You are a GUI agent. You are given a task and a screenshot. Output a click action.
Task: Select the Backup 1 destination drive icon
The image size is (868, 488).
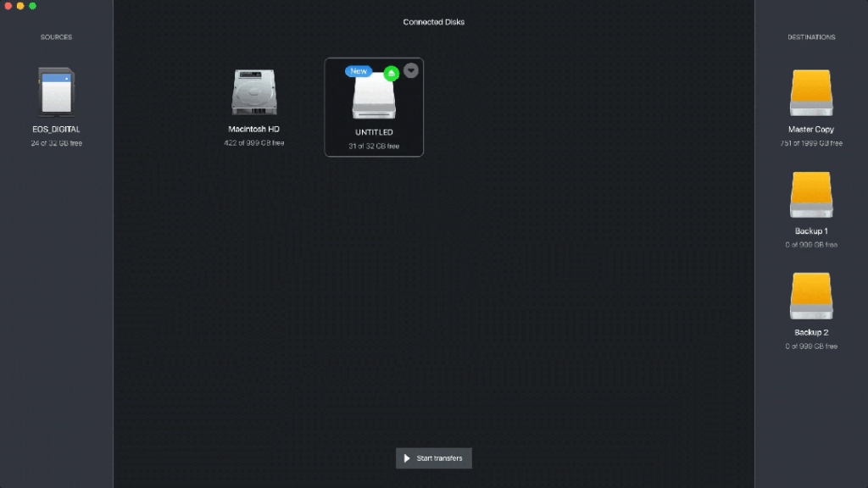point(810,195)
